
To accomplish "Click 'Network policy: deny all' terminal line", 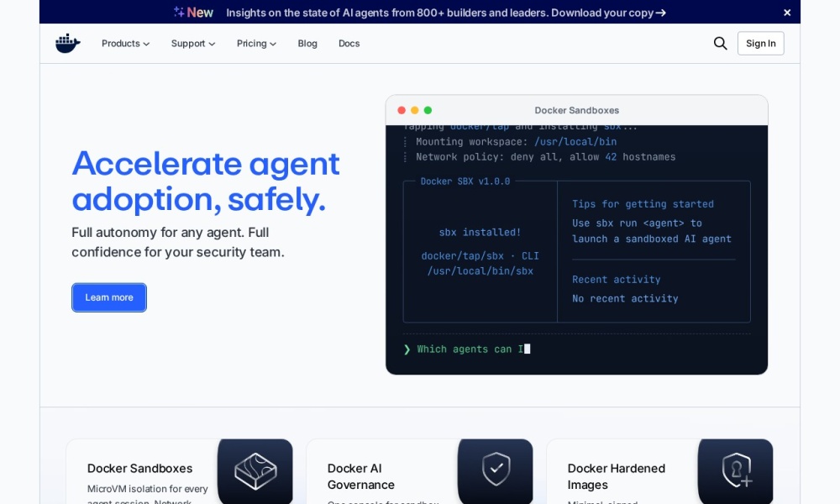I will [x=545, y=157].
